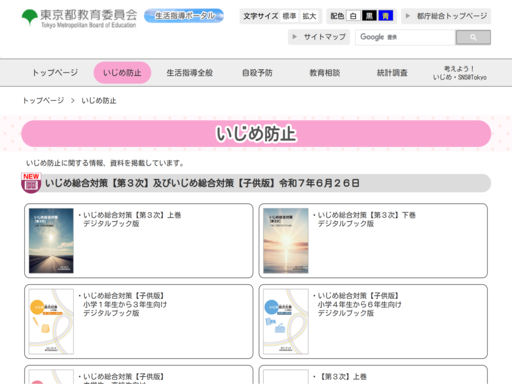512x384 pixels.
Task: Open the 都庁総合トップページ link
Action: pos(446,16)
